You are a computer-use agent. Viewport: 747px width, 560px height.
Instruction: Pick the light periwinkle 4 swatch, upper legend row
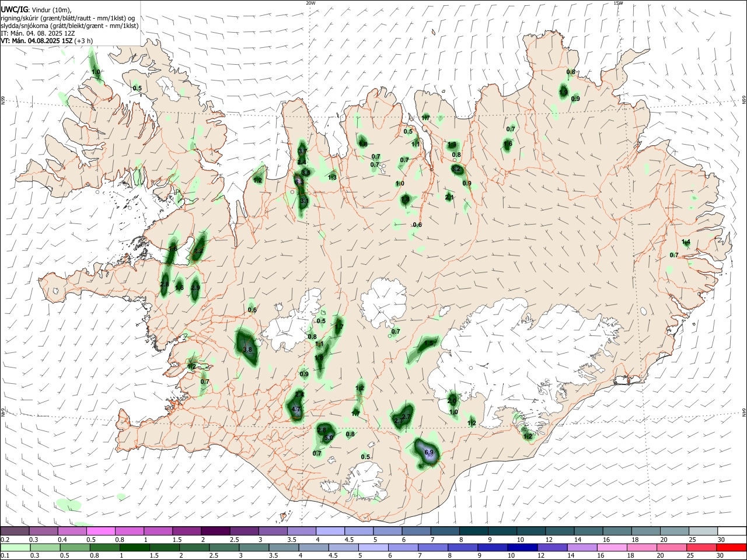(330, 531)
